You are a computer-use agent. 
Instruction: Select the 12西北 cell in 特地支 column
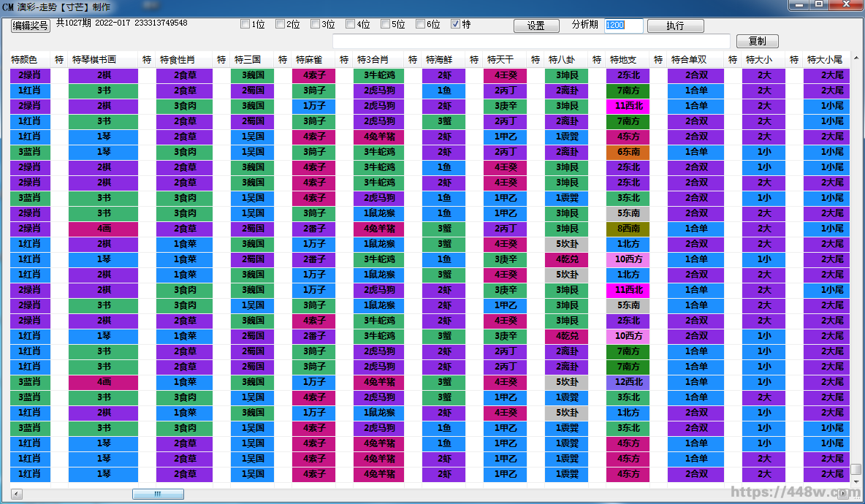click(628, 382)
